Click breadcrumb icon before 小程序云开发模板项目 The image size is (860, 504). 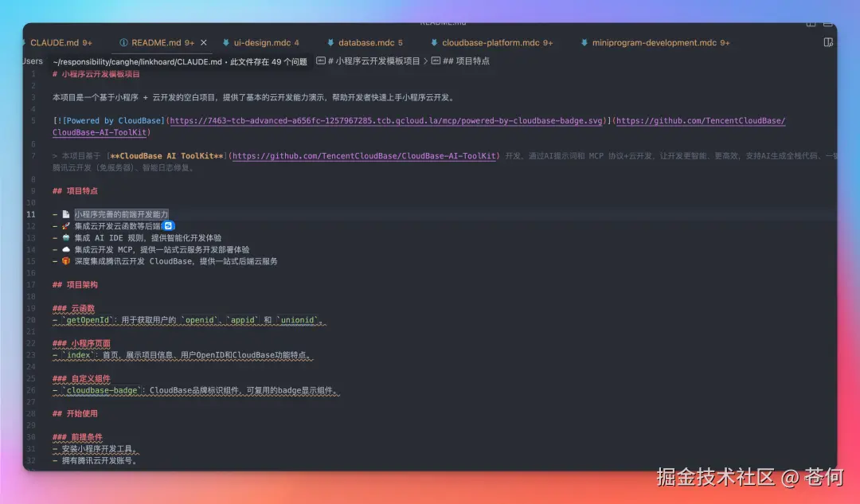(320, 60)
